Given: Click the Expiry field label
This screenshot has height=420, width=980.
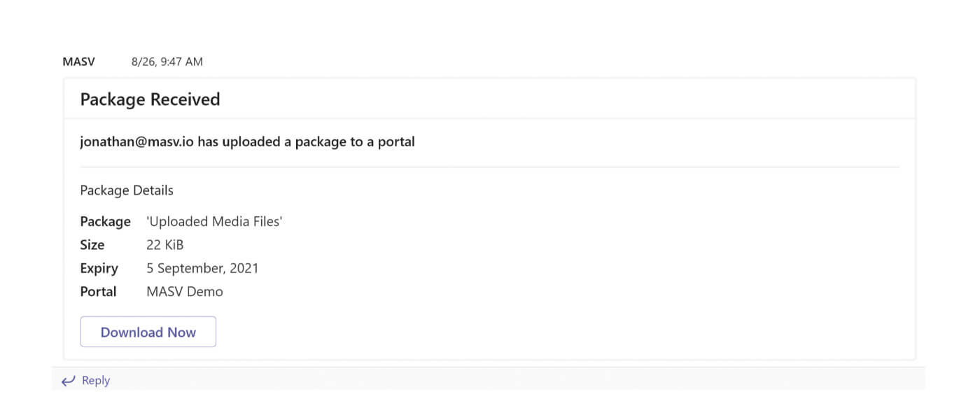Looking at the screenshot, I should (x=99, y=269).
